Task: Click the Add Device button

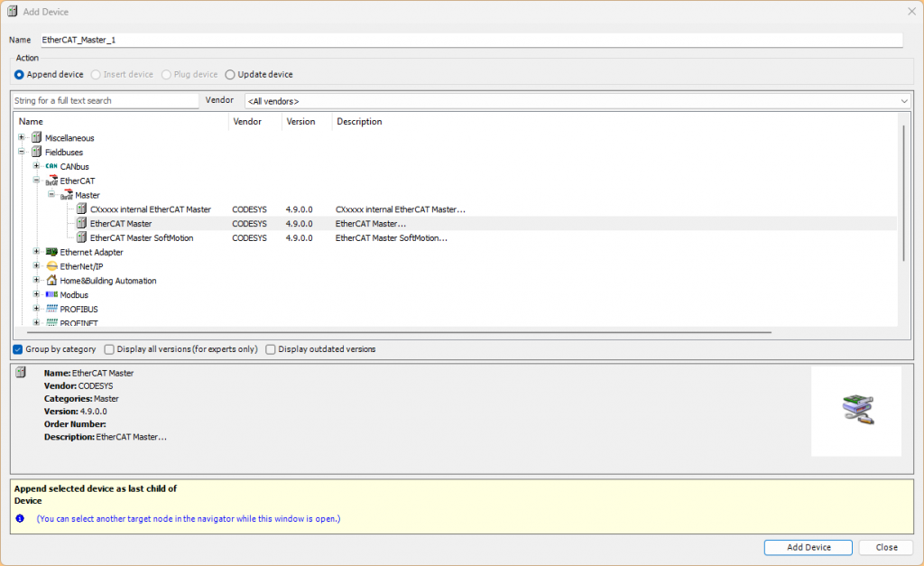Action: pos(808,547)
